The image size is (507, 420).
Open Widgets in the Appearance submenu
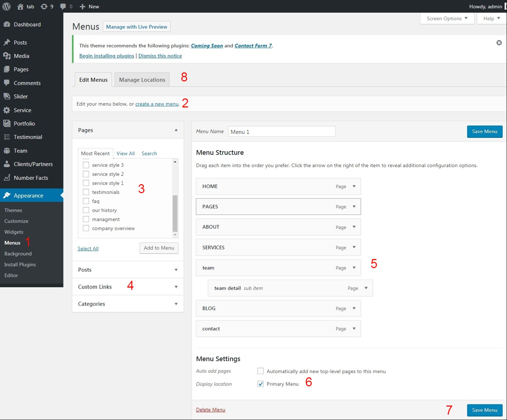14,232
